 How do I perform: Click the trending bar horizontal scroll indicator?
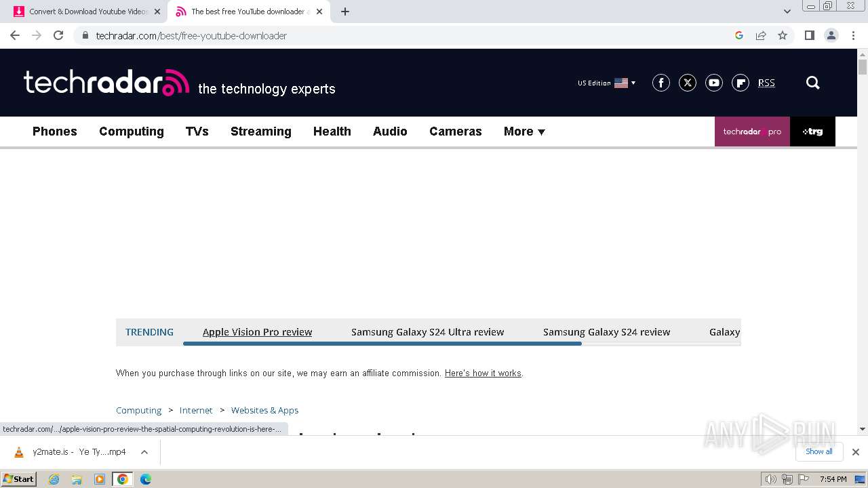click(x=382, y=344)
